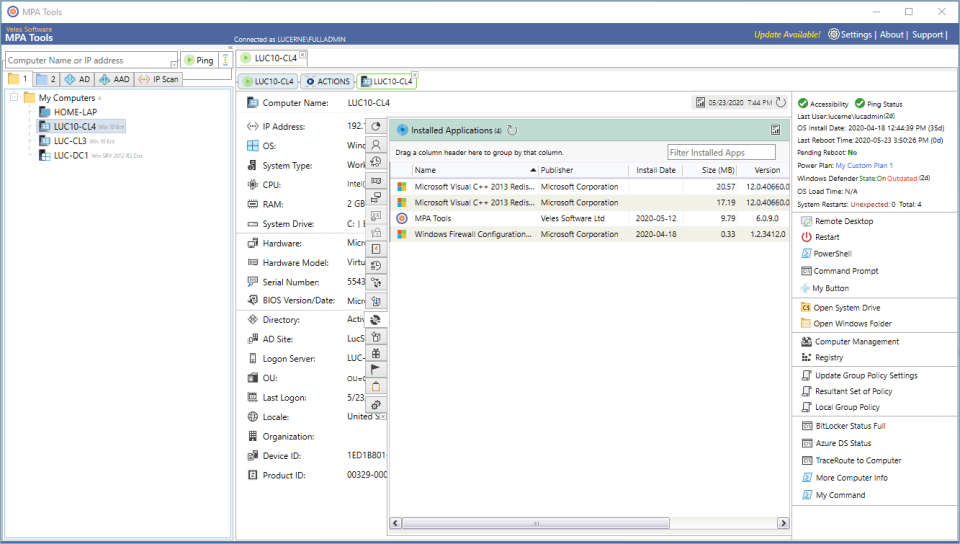
Task: Open Command Prompt on the remote computer
Action: (845, 271)
